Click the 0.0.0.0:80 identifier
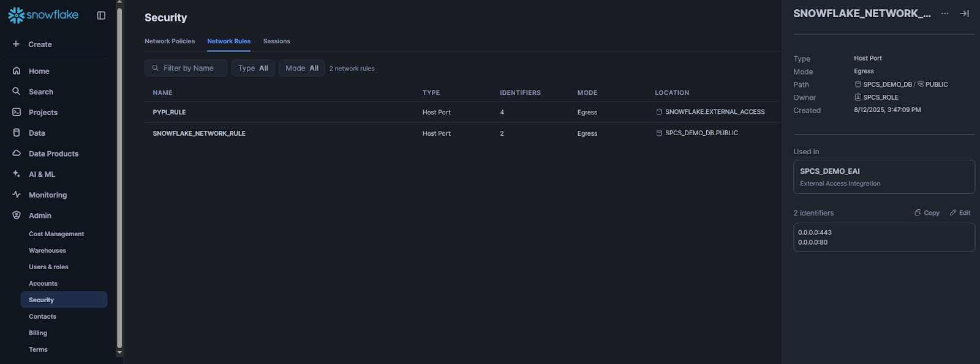Image resolution: width=980 pixels, height=364 pixels. pos(813,242)
